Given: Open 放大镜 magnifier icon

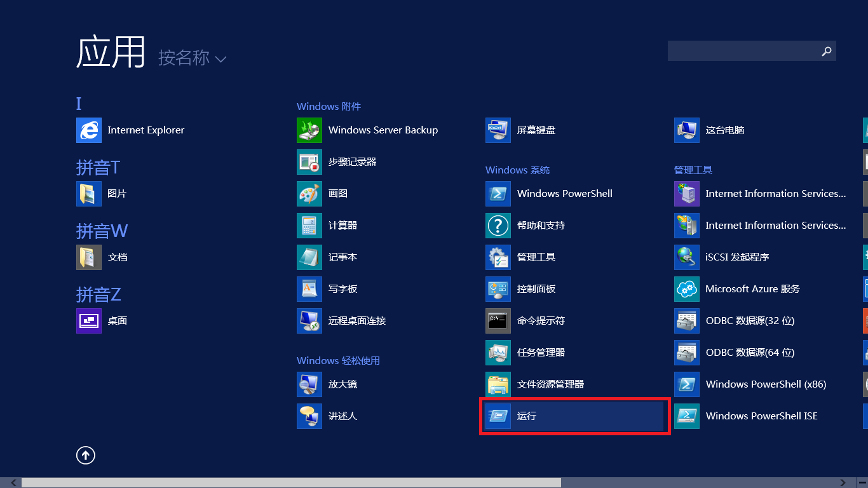Looking at the screenshot, I should (x=309, y=384).
